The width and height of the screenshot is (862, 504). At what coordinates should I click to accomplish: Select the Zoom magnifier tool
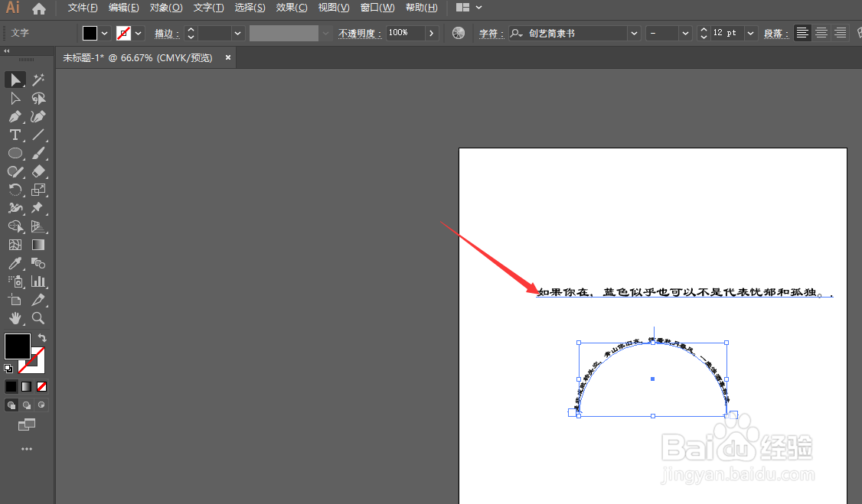(38, 318)
